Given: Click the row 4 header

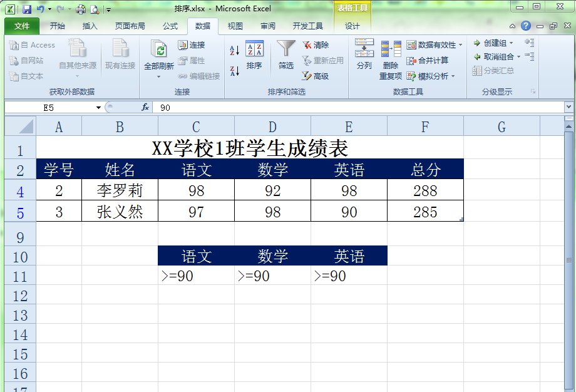Looking at the screenshot, I should point(20,191).
